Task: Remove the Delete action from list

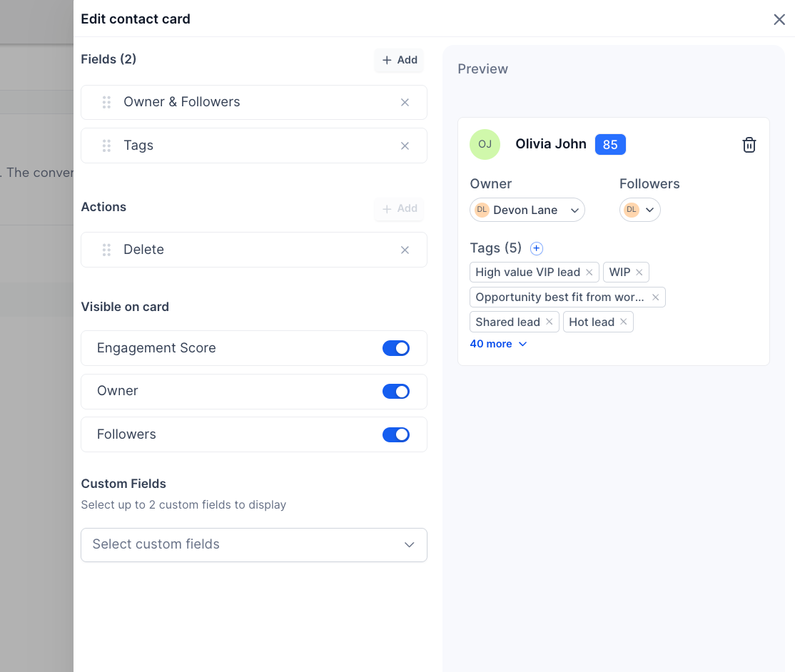Action: [405, 250]
